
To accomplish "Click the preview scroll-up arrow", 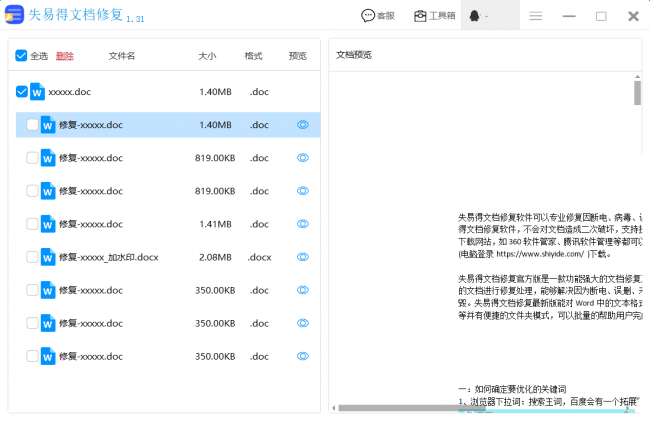I will click(637, 77).
